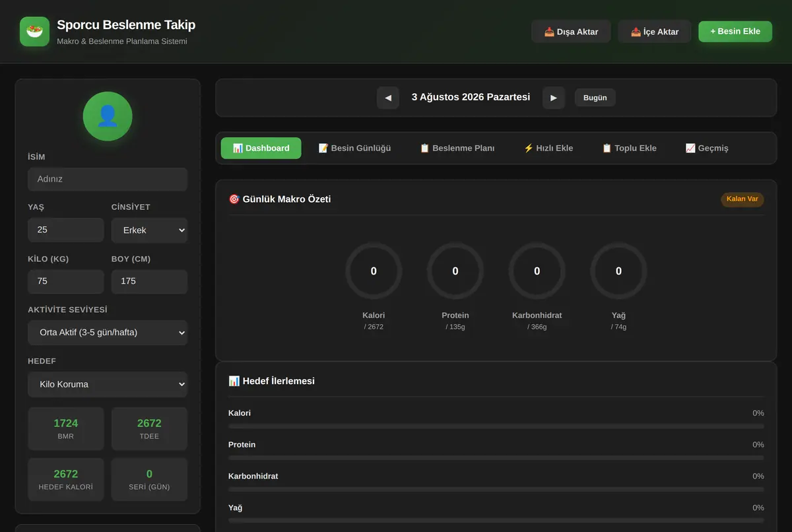Click the Karbonhidrat ring gauge
Screen dimensions: 792x532
coord(537,271)
